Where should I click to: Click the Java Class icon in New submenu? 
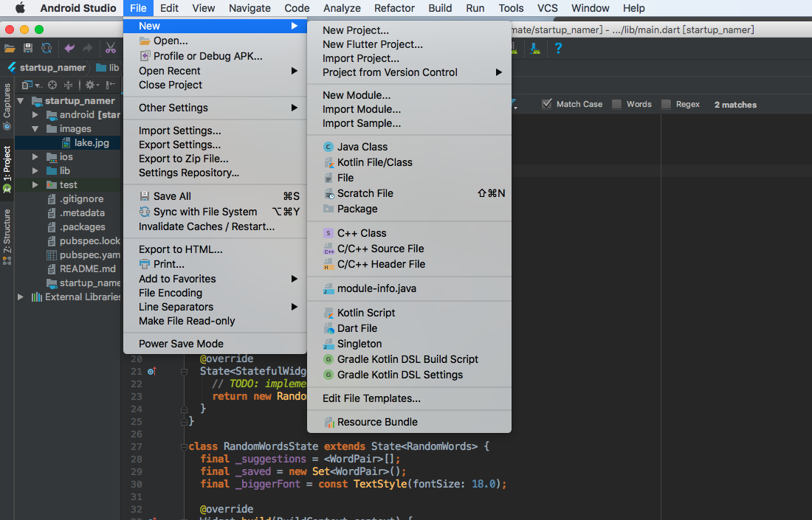pyautogui.click(x=328, y=147)
